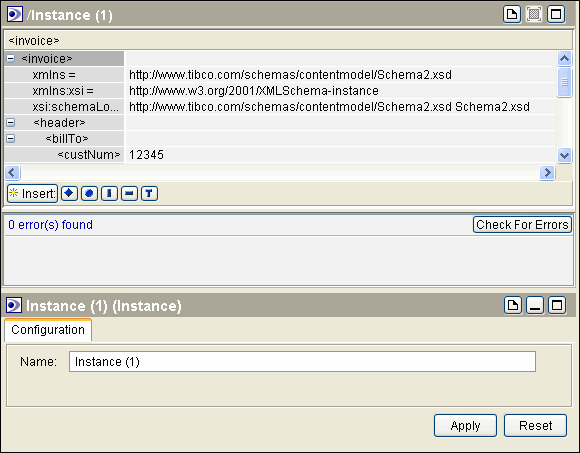Click the document icon in /Instance (1) header

[512, 15]
